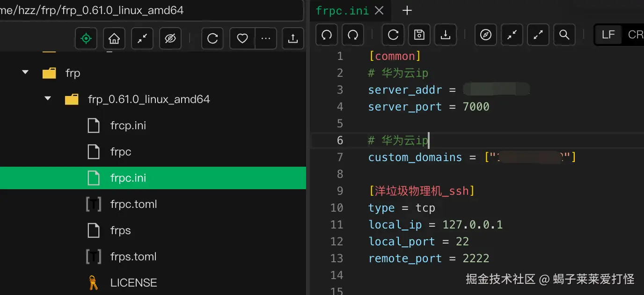The image size is (644, 295).
Task: Switch line endings to CR option
Action: coord(635,35)
